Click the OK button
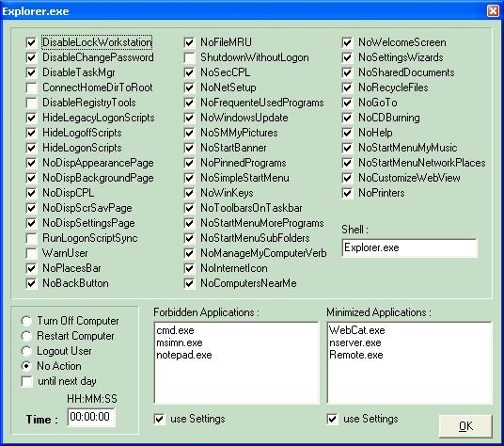 pos(465,426)
